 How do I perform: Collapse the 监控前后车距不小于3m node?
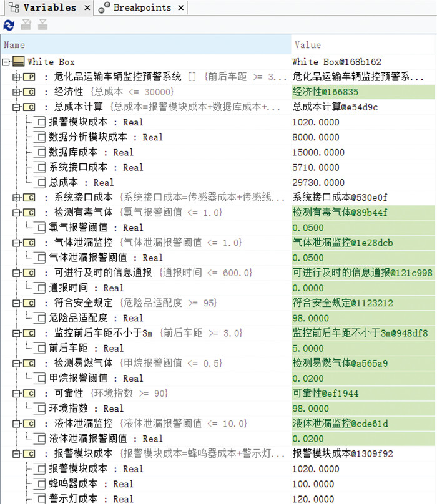coord(16,333)
